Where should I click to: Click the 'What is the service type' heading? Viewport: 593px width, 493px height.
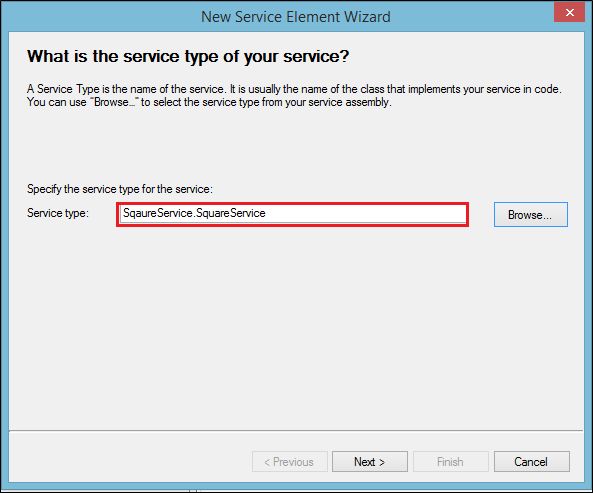[188, 56]
